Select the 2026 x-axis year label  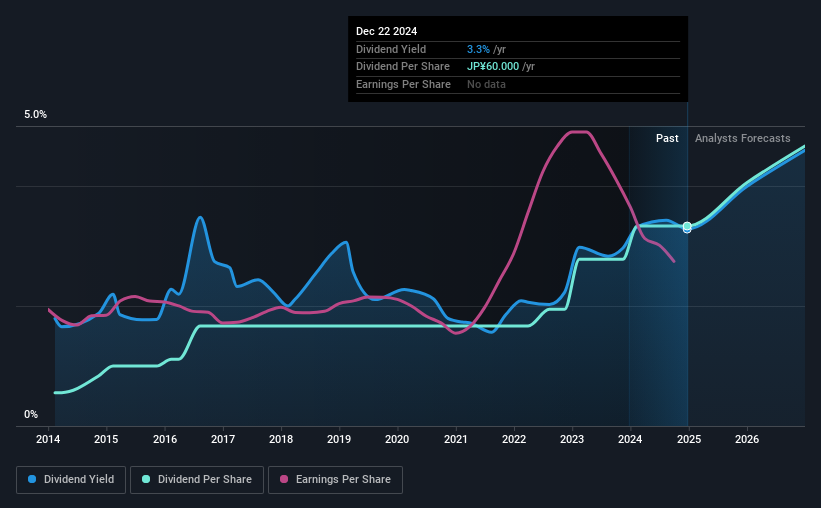[x=747, y=439]
